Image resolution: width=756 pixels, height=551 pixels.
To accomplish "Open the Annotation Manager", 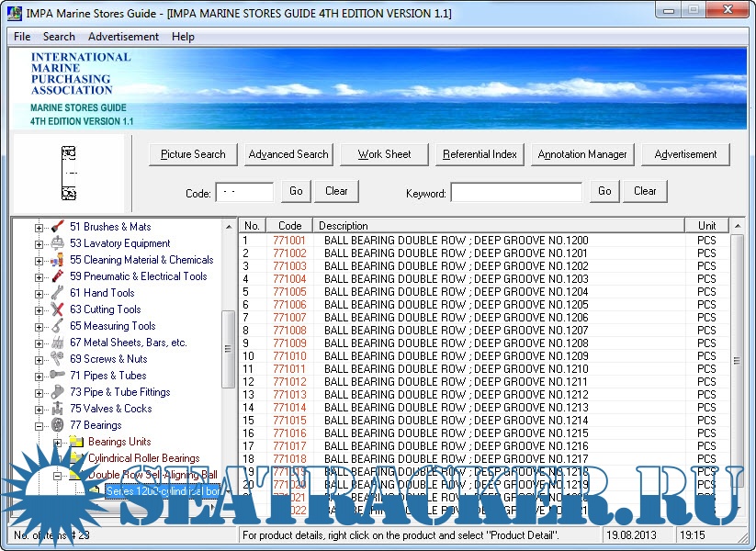I will [582, 154].
